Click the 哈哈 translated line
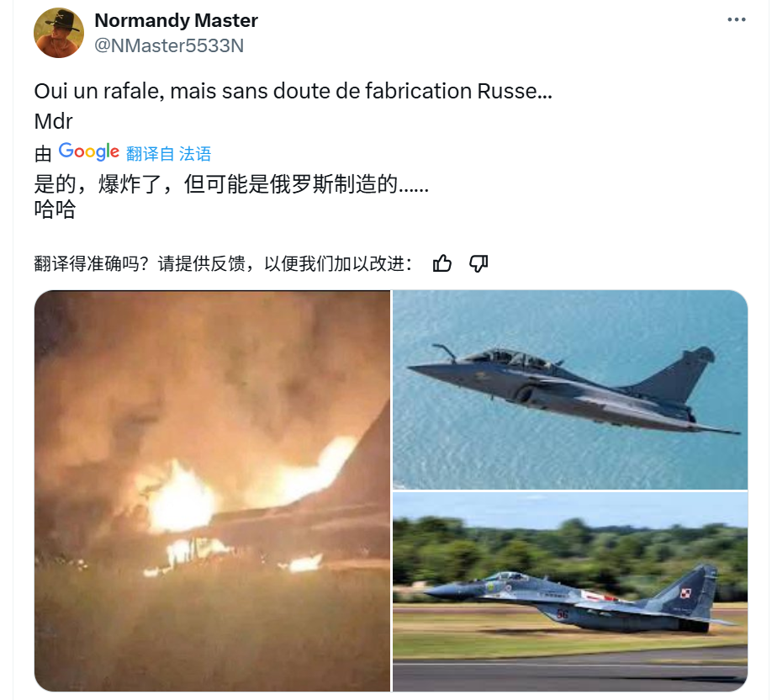 pyautogui.click(x=55, y=209)
